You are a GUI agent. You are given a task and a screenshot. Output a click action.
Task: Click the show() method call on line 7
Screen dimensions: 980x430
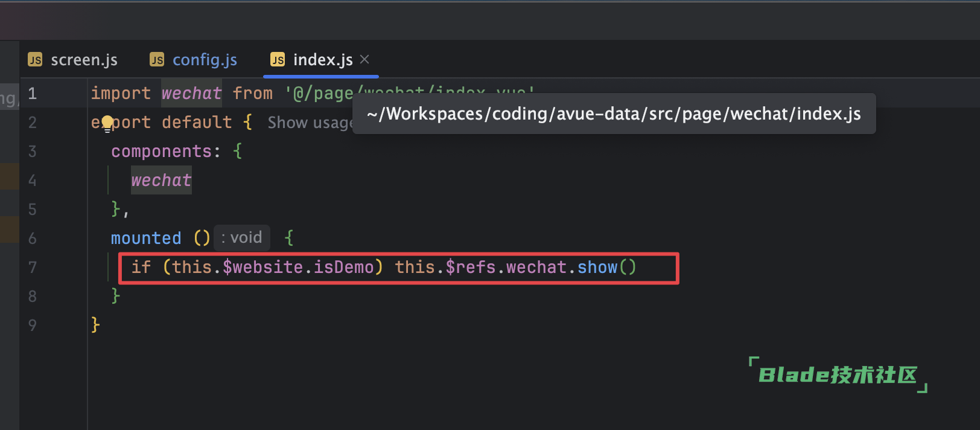point(597,267)
